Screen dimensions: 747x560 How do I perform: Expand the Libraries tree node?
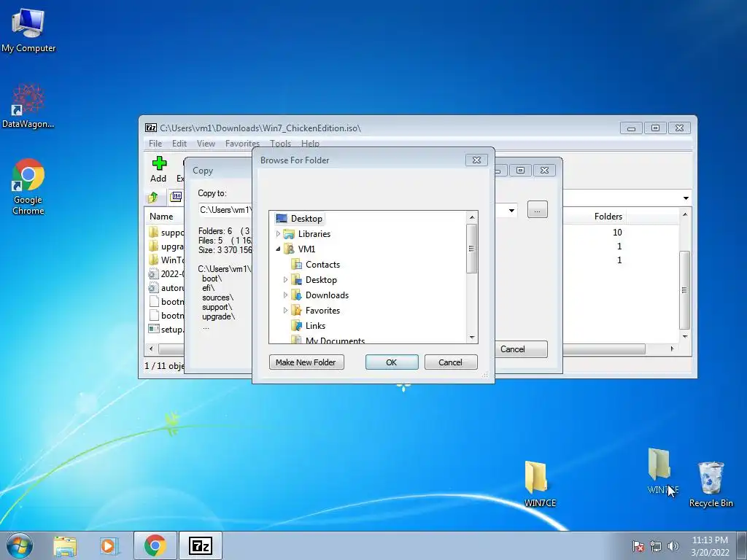click(x=278, y=234)
